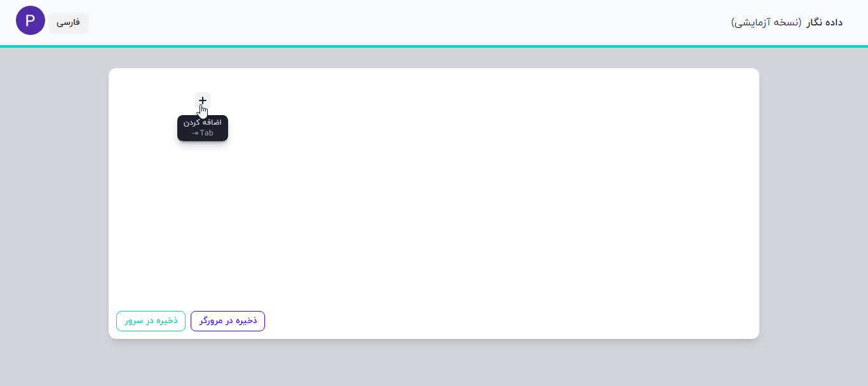Click the داده نگار app title
This screenshot has width=868, height=386.
tap(824, 23)
